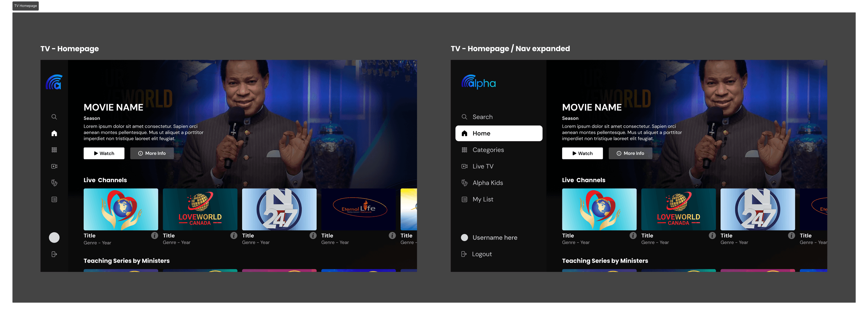Click Username here in expanded nav

(x=489, y=237)
